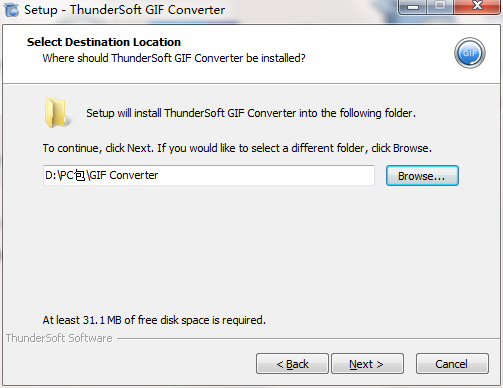Continue installation with Next

tap(367, 364)
